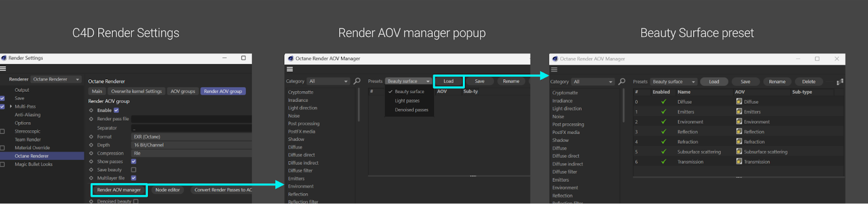This screenshot has width=868, height=204.
Task: Click Emitters AOV icon in row 1
Action: pyautogui.click(x=739, y=111)
